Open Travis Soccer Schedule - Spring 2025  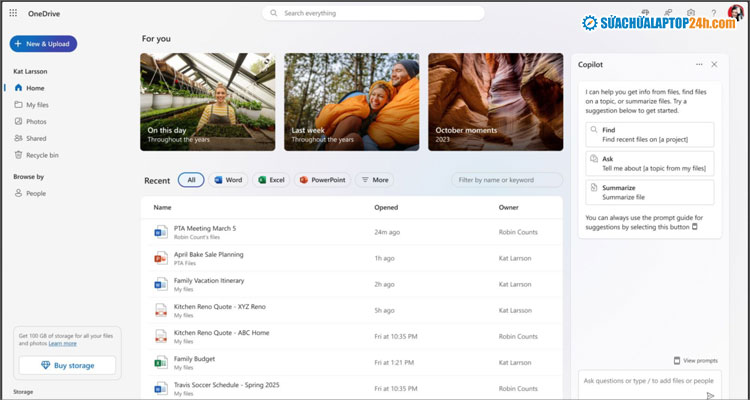click(x=227, y=385)
